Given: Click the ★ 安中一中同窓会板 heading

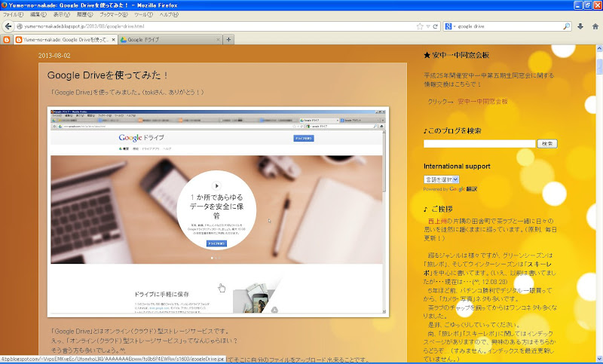Looking at the screenshot, I should click(456, 55).
